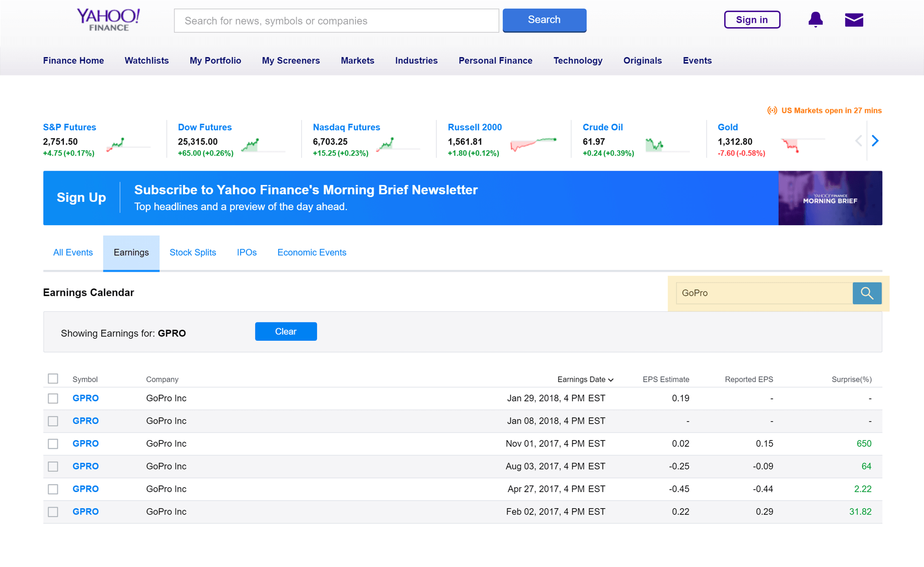
Task: Open the Nasdaq Futures link
Action: click(x=346, y=127)
